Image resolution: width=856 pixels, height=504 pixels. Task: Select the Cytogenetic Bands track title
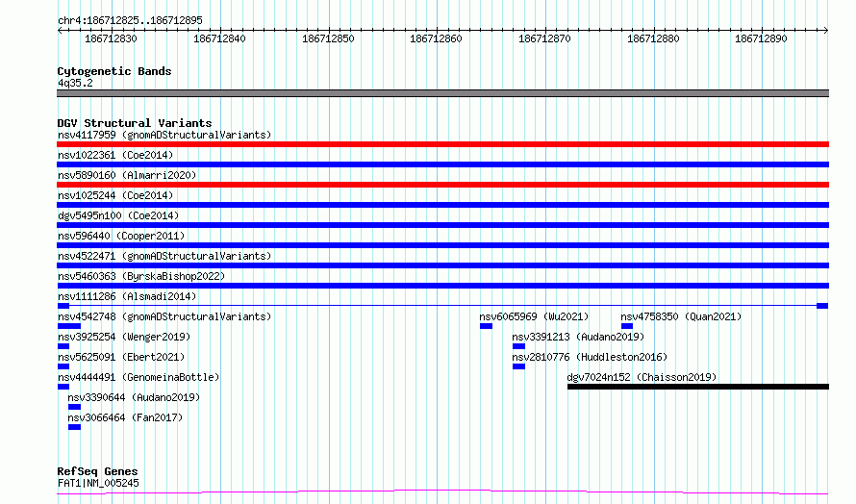click(114, 71)
